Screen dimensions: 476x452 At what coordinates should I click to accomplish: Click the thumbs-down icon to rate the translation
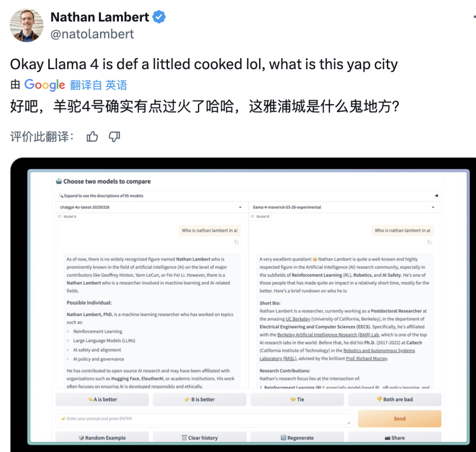click(115, 137)
